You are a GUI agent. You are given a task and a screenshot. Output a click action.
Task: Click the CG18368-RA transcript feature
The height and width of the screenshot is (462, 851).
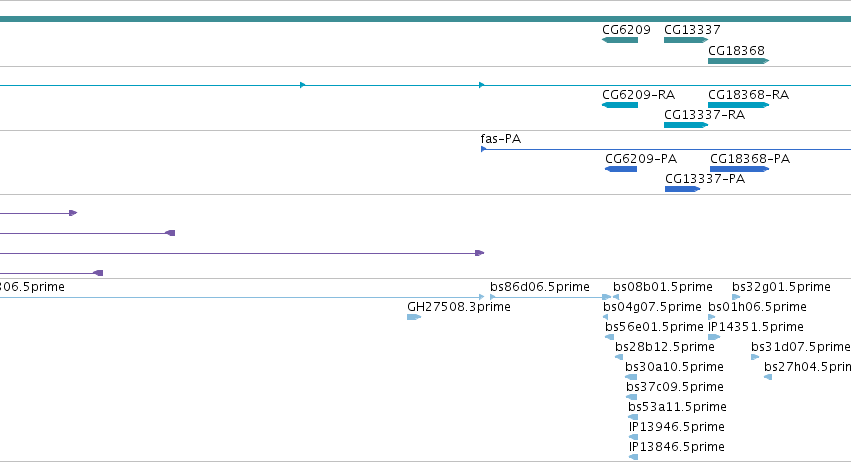739,105
